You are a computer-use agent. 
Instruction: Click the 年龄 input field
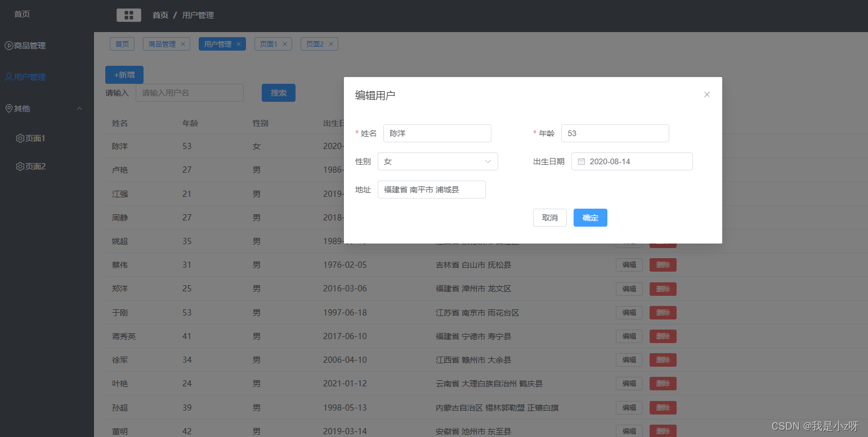(615, 133)
